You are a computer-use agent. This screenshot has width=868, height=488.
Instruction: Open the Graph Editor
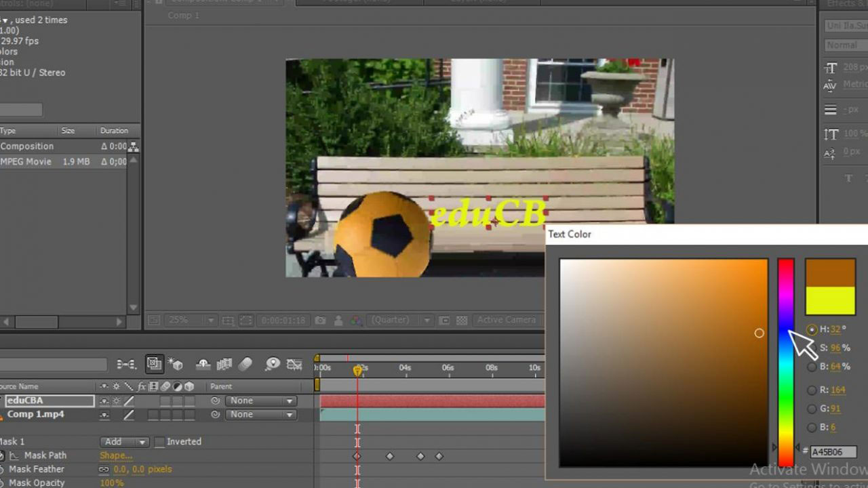(294, 364)
